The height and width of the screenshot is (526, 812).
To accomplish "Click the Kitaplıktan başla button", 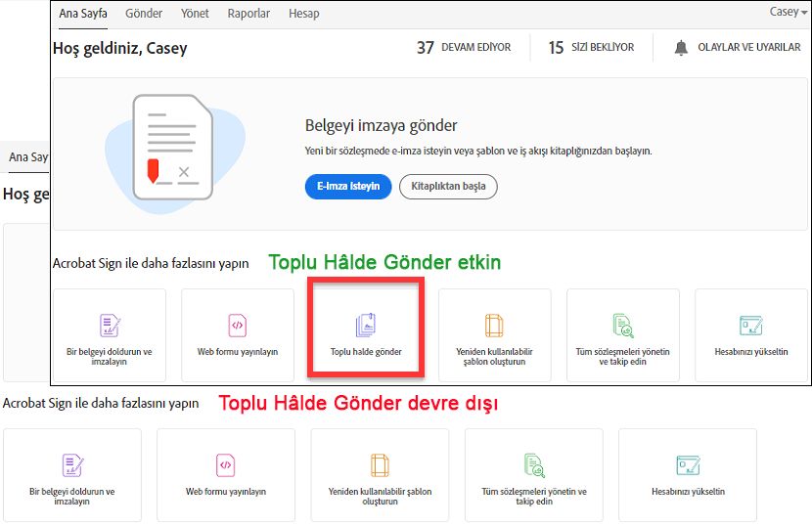I will 448,187.
